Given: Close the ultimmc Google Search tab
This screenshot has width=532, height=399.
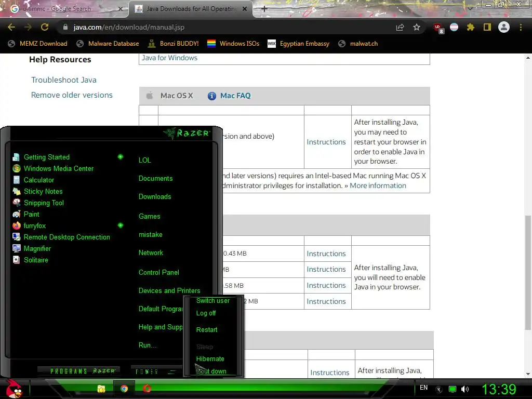Looking at the screenshot, I should pos(120,9).
